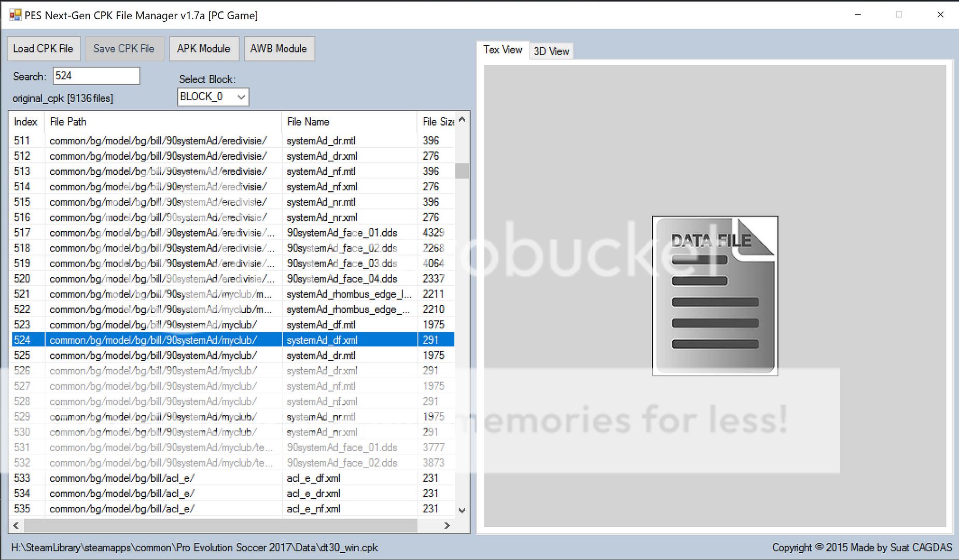Open the AWB Module
This screenshot has width=959, height=560.
tap(279, 49)
